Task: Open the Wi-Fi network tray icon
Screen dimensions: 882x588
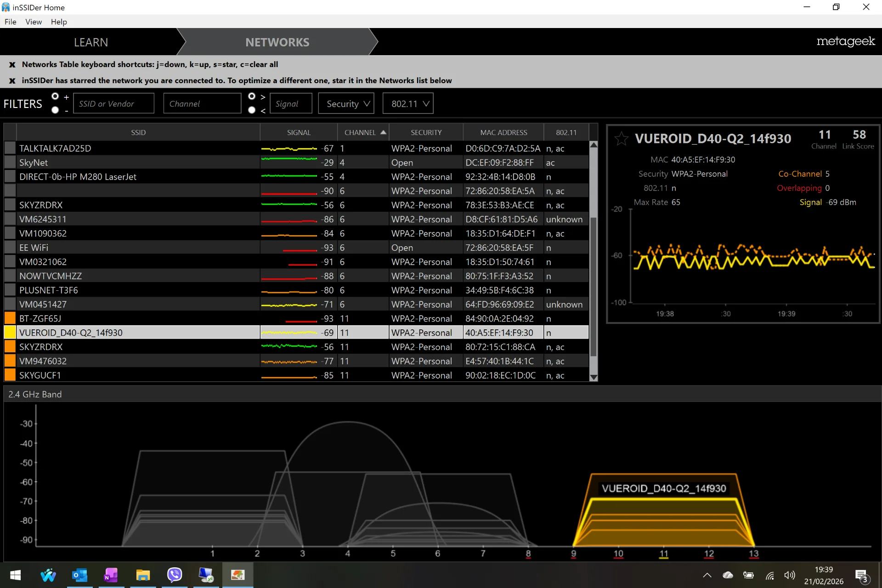Action: [769, 575]
